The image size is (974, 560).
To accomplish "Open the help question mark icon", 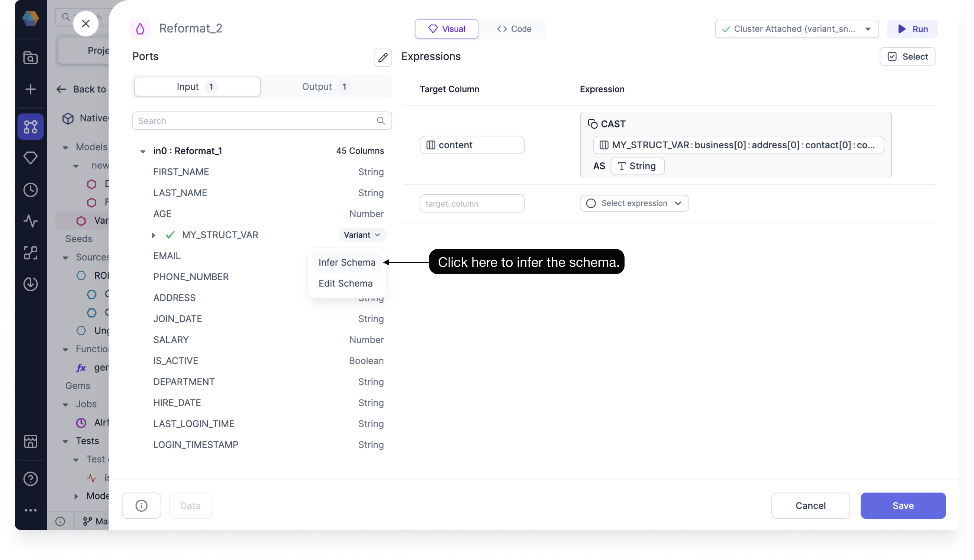I will click(x=30, y=479).
